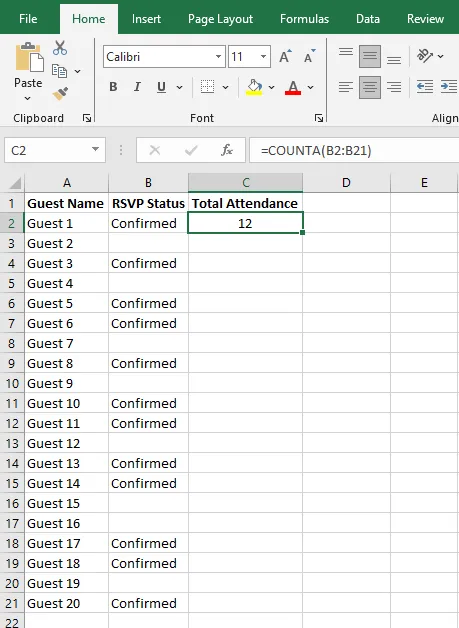The image size is (459, 628).
Task: Toggle Center horizontal alignment
Action: coord(370,87)
